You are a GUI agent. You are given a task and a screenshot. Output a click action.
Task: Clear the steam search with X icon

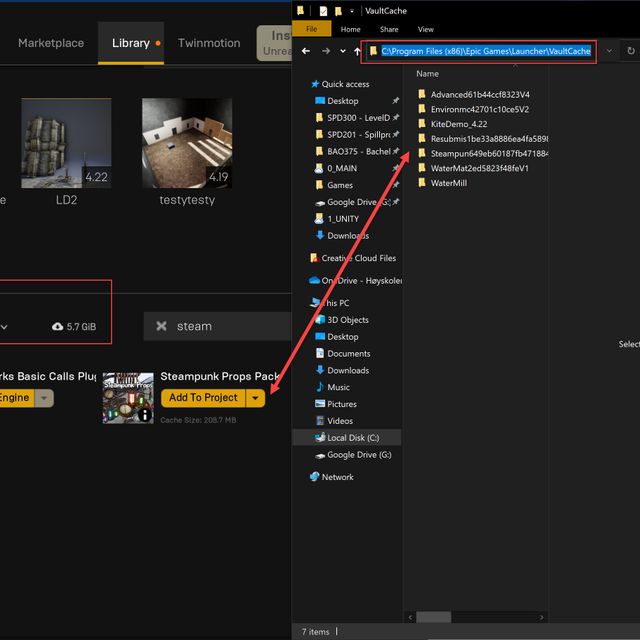[x=161, y=326]
